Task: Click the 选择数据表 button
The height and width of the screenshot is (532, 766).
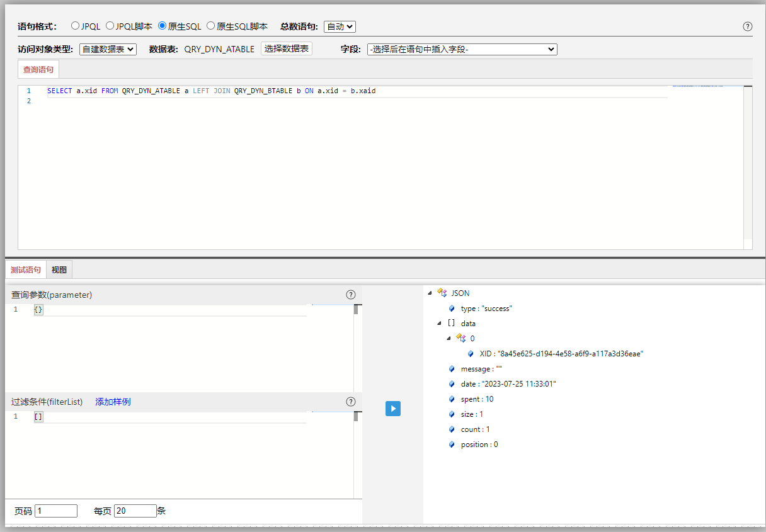Action: pyautogui.click(x=287, y=48)
